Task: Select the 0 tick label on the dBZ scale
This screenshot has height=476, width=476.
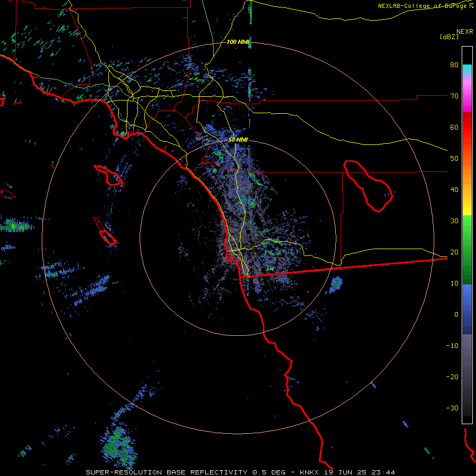Action: coord(456,315)
